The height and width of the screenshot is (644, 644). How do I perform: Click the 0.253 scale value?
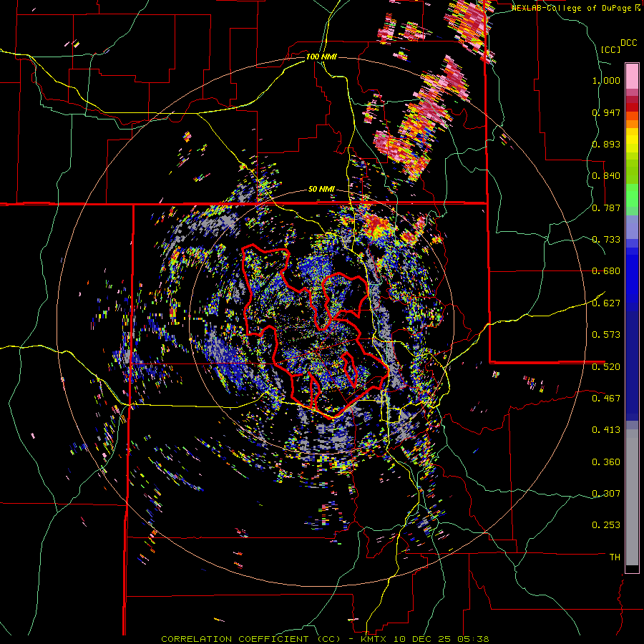point(606,525)
